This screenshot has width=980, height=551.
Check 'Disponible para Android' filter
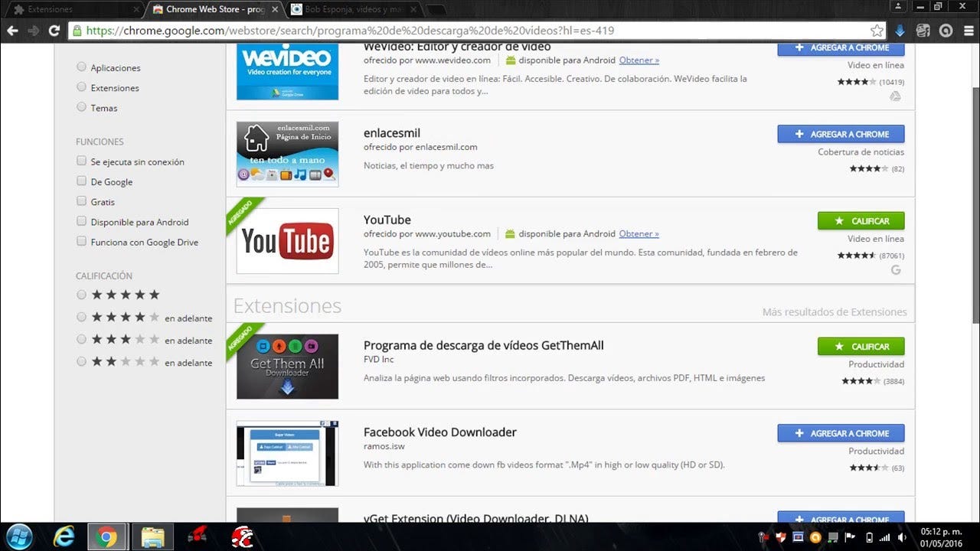81,221
